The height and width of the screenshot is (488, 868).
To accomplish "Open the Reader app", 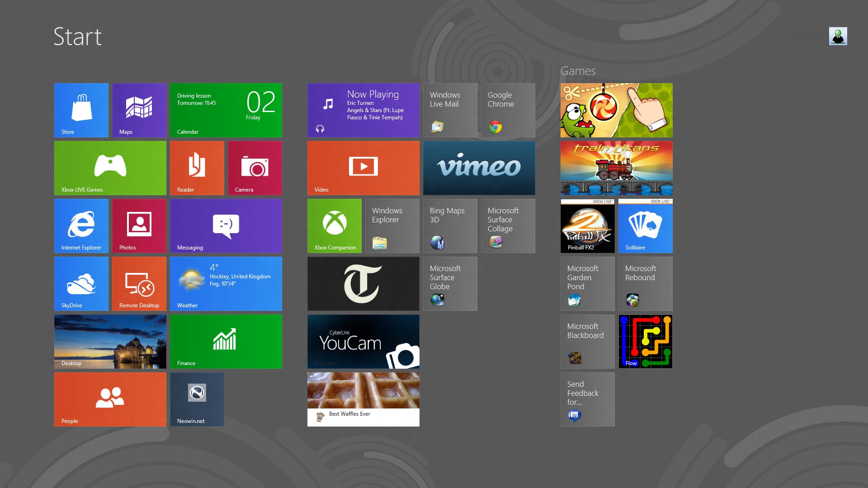I will pyautogui.click(x=197, y=168).
